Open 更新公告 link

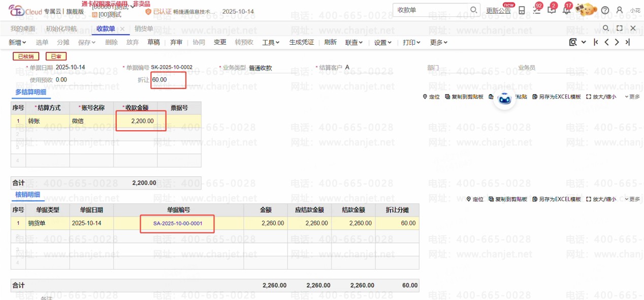pyautogui.click(x=498, y=11)
